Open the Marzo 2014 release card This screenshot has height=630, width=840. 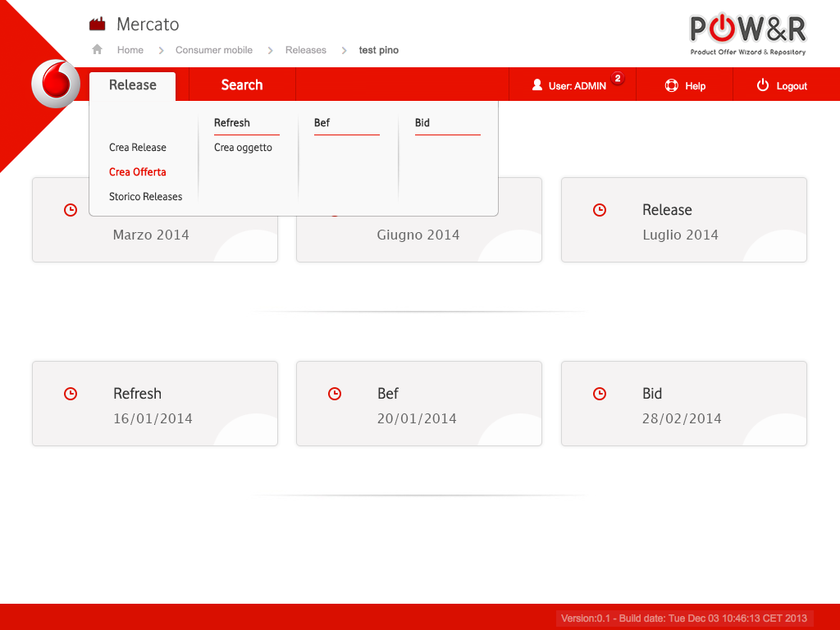[x=155, y=240]
